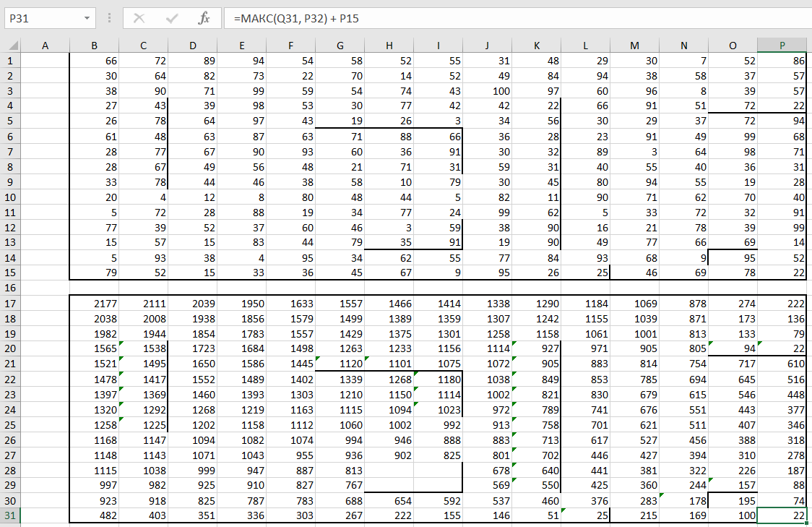Select column header G
Viewport: 812px width, 527px height.
340,46
